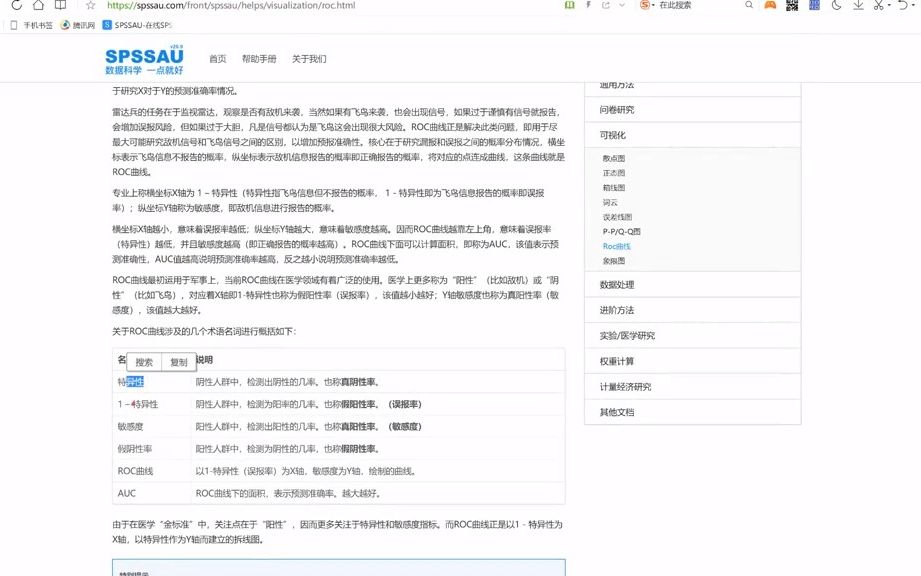Click the refresh icon to reload the page
The width and height of the screenshot is (921, 576).
click(x=17, y=7)
